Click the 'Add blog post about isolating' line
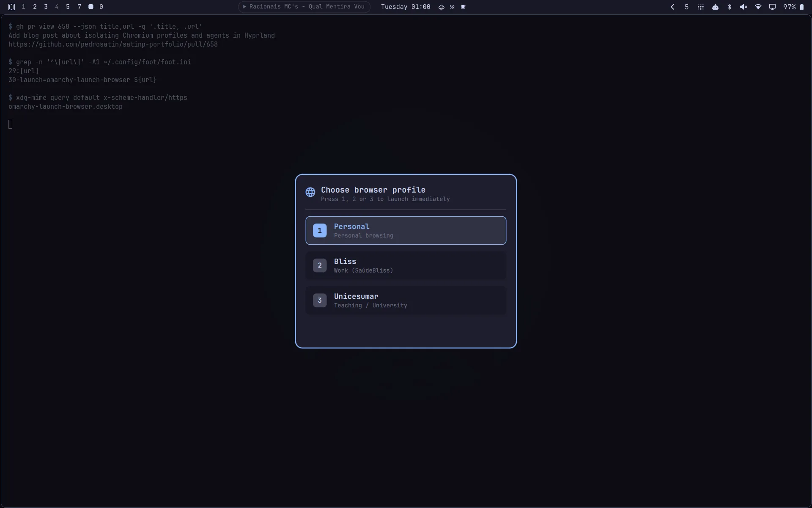The image size is (812, 508). click(142, 36)
